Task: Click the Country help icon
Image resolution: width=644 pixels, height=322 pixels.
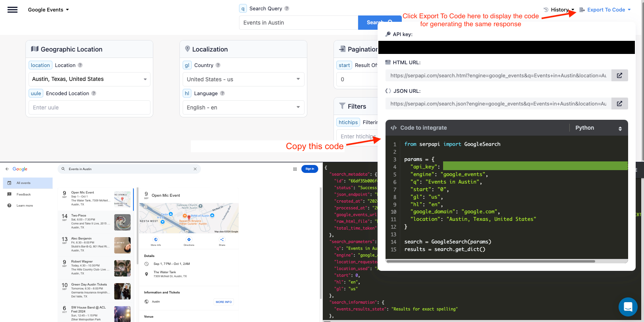Action: point(218,65)
